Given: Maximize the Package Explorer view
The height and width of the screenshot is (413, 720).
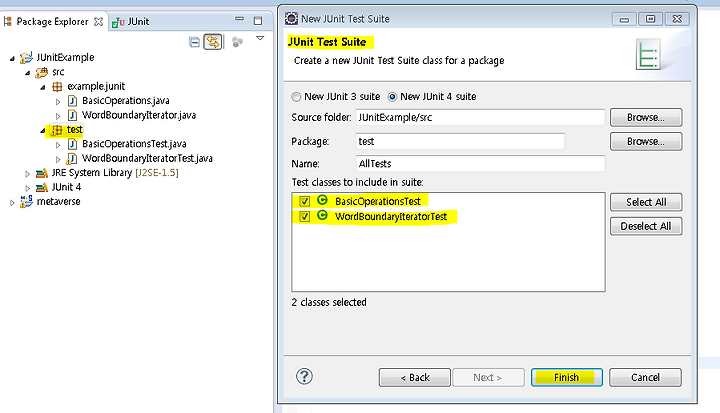Looking at the screenshot, I should pyautogui.click(x=258, y=21).
